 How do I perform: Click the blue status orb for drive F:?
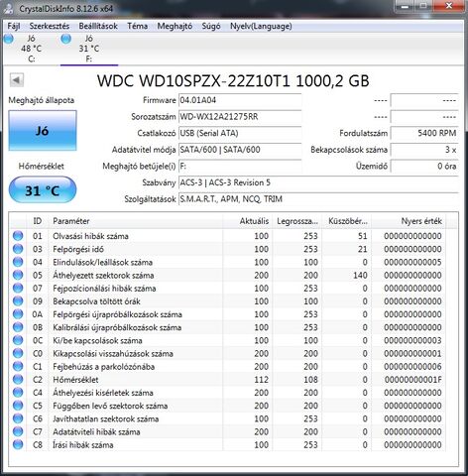pos(66,39)
